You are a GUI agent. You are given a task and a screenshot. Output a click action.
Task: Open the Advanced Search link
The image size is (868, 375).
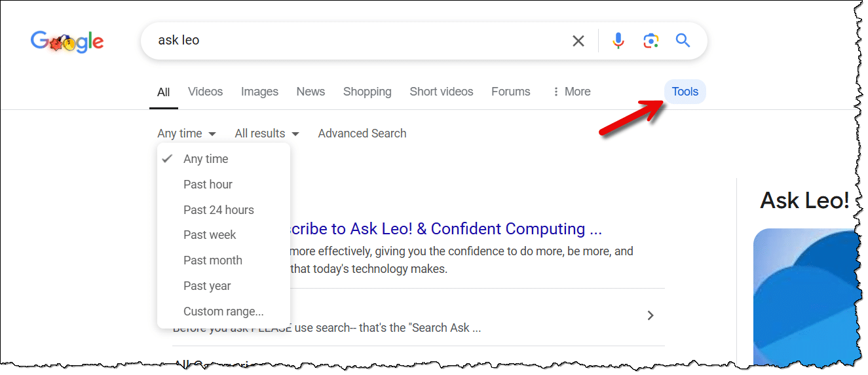(x=362, y=134)
